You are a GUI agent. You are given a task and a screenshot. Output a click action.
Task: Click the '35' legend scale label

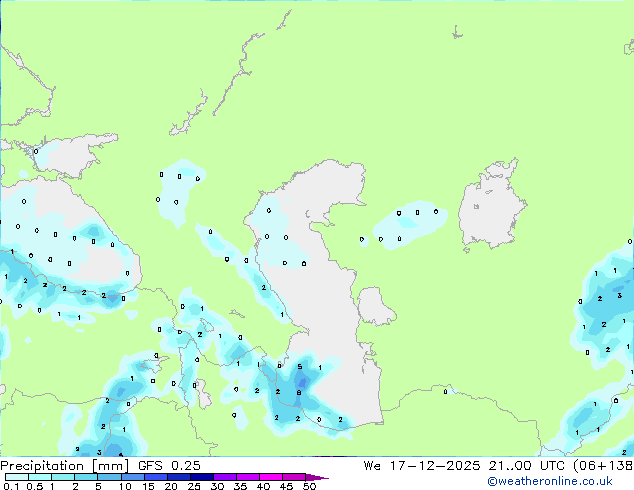241,486
